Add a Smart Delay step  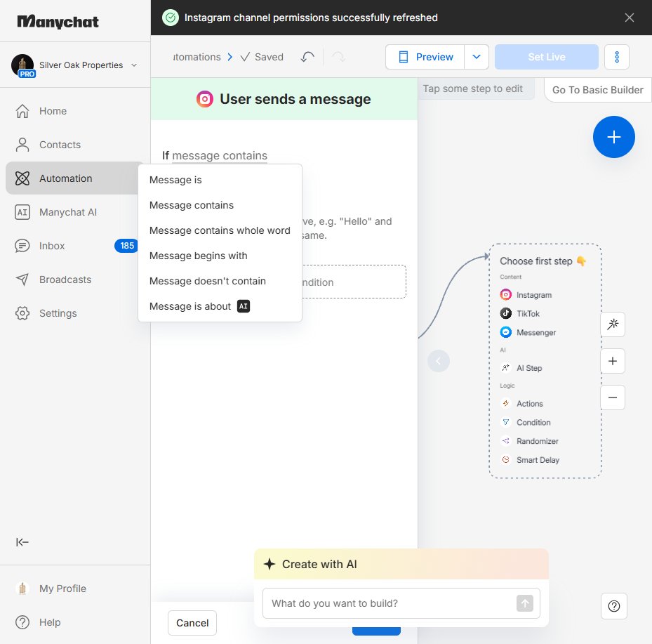click(x=530, y=460)
